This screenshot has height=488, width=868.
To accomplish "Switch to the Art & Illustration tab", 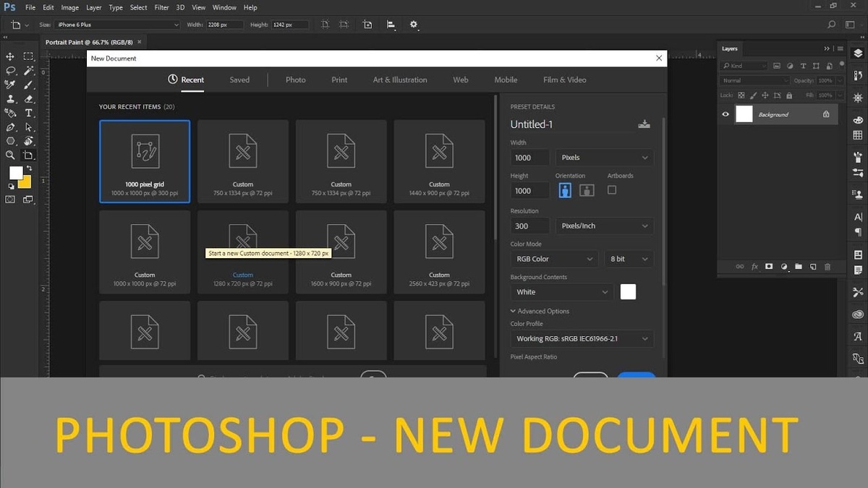I will tap(400, 80).
